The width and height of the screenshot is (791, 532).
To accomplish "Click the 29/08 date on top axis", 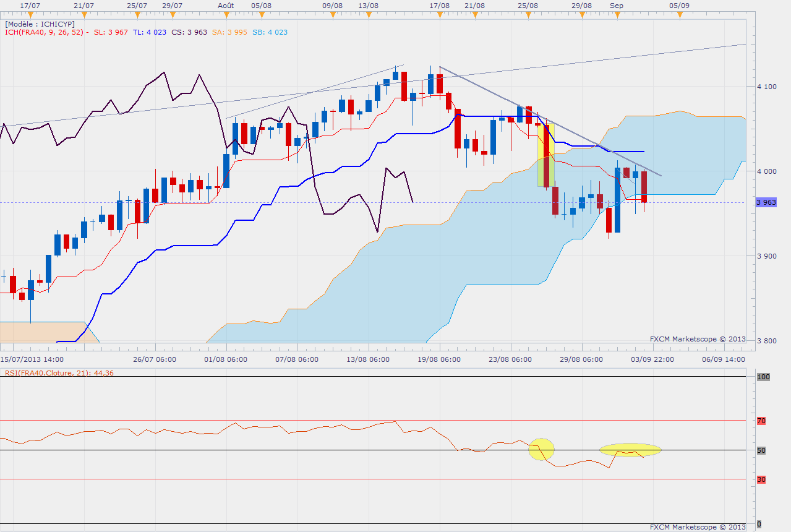I will pos(581,5).
